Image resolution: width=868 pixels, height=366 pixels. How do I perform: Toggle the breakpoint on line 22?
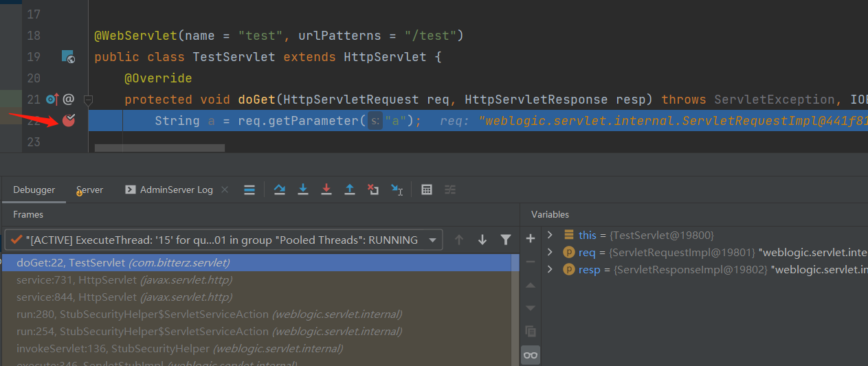click(x=69, y=120)
